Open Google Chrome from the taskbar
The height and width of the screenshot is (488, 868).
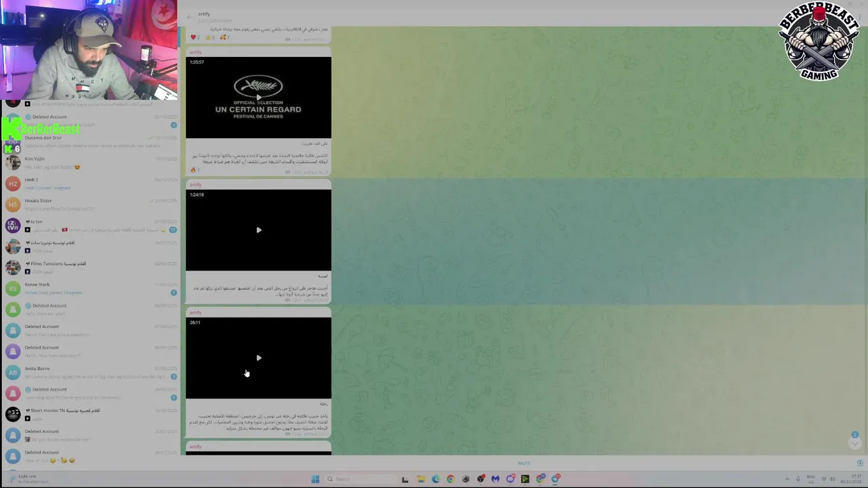tap(450, 479)
